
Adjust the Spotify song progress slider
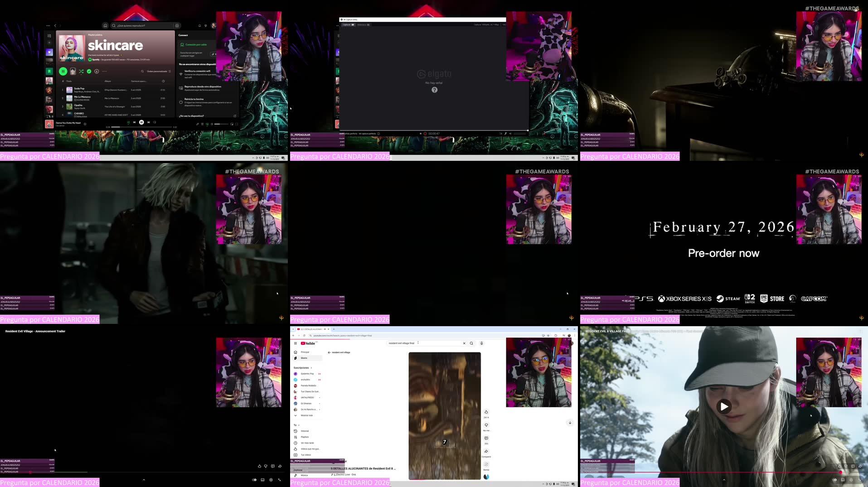[141, 127]
